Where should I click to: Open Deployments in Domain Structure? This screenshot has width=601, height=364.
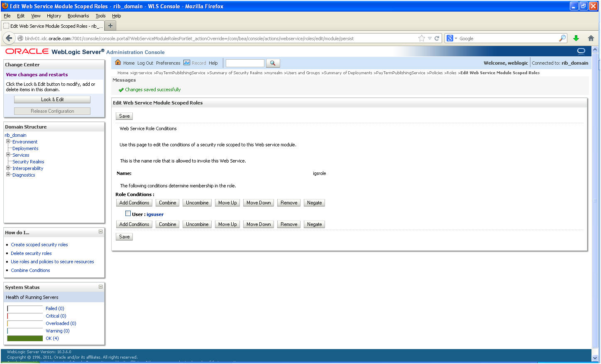click(x=25, y=148)
